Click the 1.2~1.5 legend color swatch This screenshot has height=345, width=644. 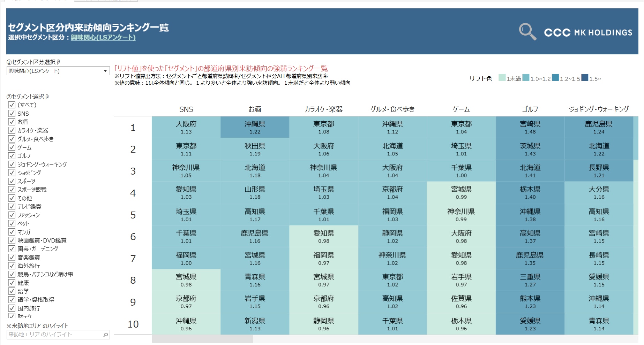555,77
